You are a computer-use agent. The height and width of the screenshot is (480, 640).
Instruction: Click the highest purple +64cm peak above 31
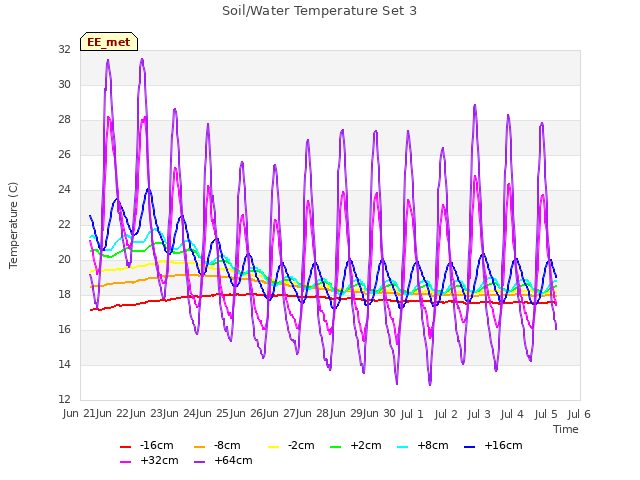[142, 59]
